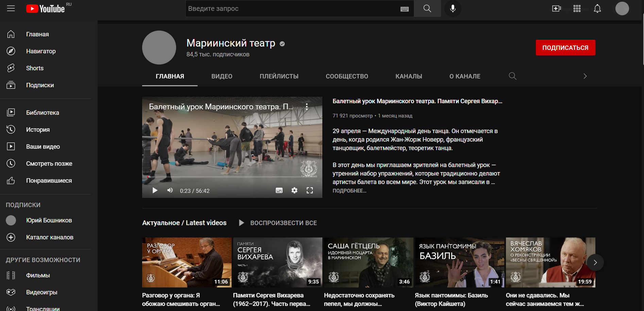Start voice search with microphone
The width and height of the screenshot is (644, 311).
[453, 8]
